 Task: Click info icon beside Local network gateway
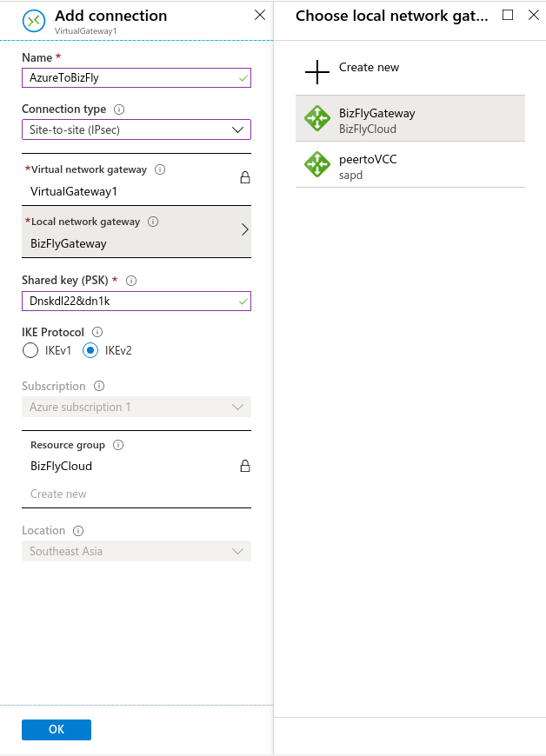(153, 222)
